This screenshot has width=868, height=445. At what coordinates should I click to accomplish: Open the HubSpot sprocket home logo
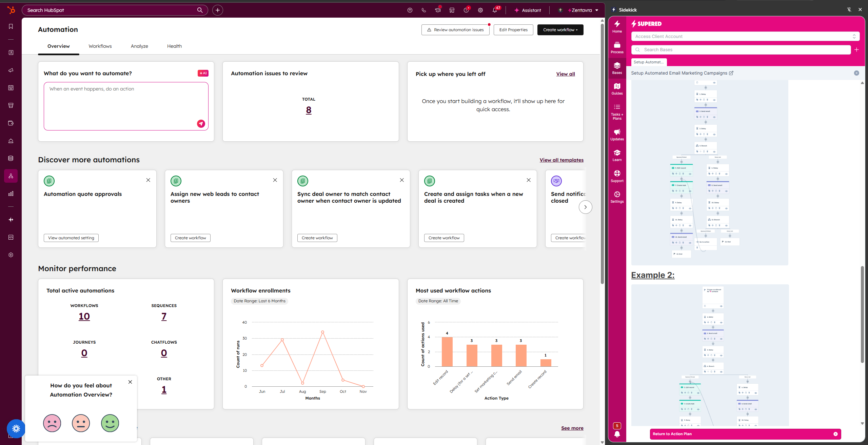tap(11, 10)
